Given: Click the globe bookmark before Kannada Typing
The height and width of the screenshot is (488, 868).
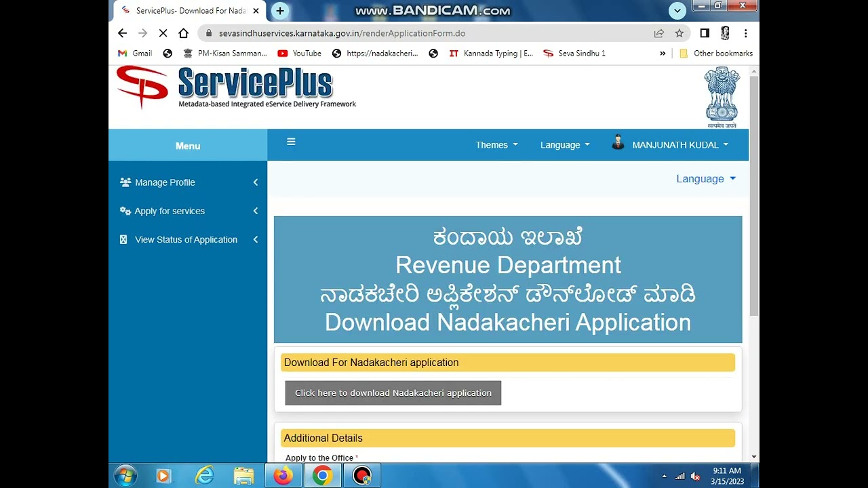Looking at the screenshot, I should (x=433, y=54).
